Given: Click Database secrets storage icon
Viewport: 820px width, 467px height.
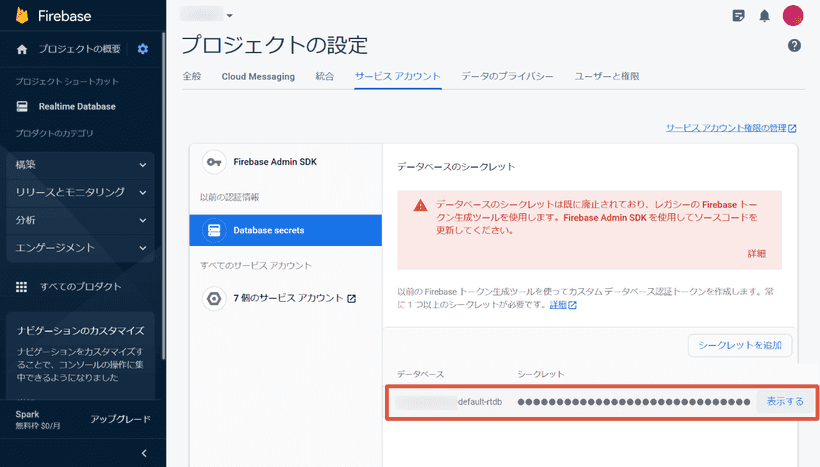Looking at the screenshot, I should 214,230.
